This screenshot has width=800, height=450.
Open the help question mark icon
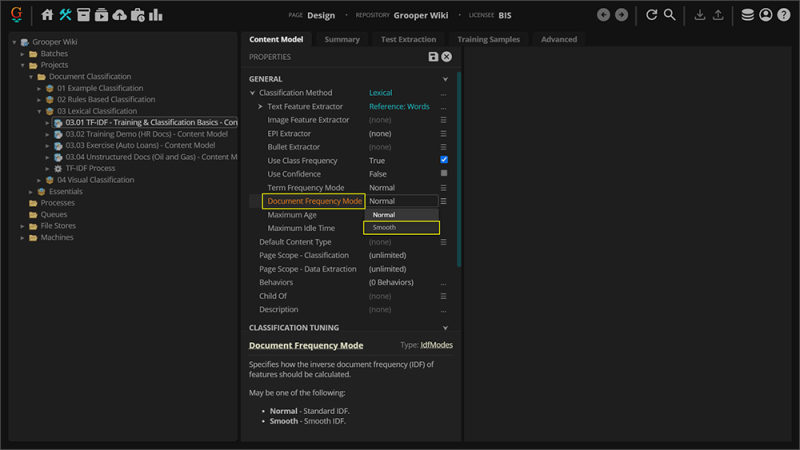point(783,15)
